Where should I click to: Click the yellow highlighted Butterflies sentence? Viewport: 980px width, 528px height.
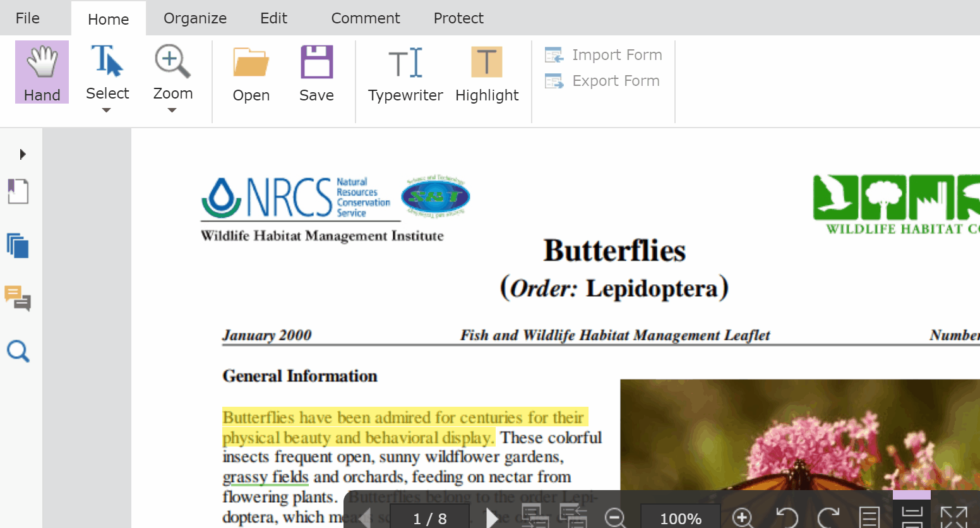point(405,427)
